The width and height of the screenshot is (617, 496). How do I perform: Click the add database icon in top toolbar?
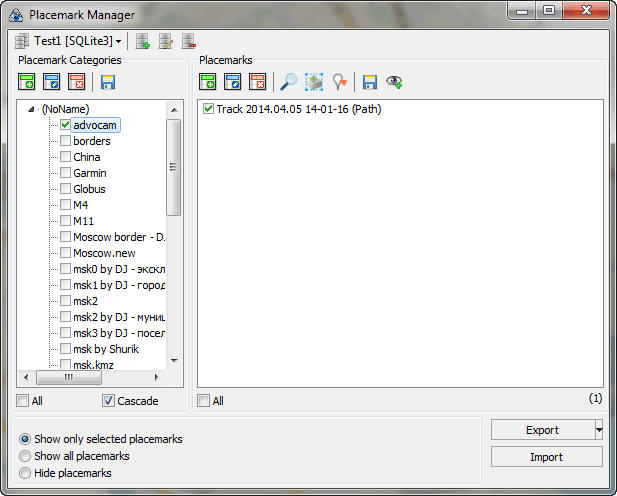pyautogui.click(x=143, y=41)
